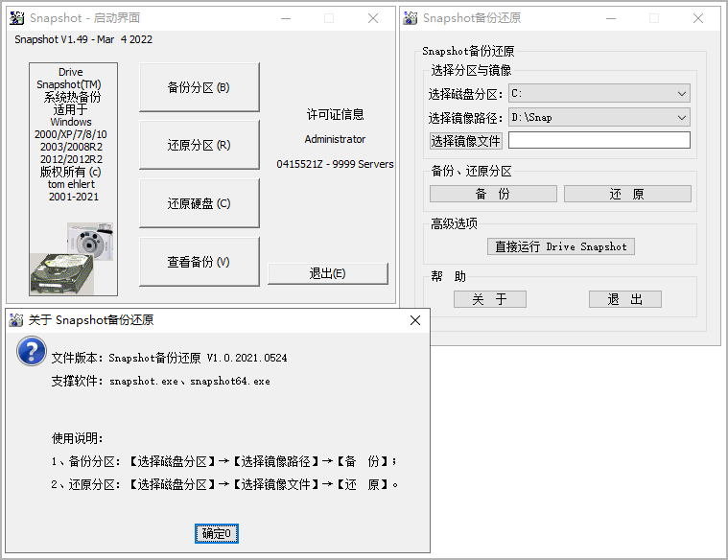Close the 关于 Snapshot备份还原 dialog
Screen dimensions: 728x560
[x=414, y=320]
